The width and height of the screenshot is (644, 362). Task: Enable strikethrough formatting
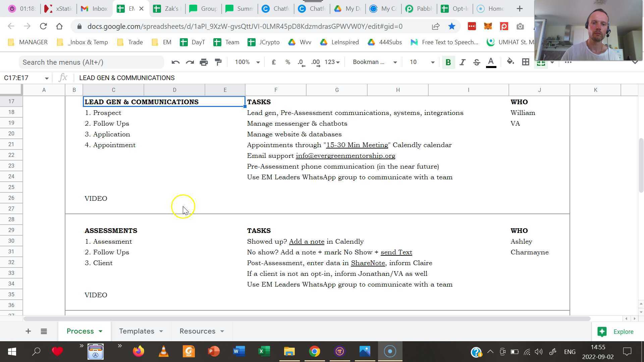tap(476, 62)
